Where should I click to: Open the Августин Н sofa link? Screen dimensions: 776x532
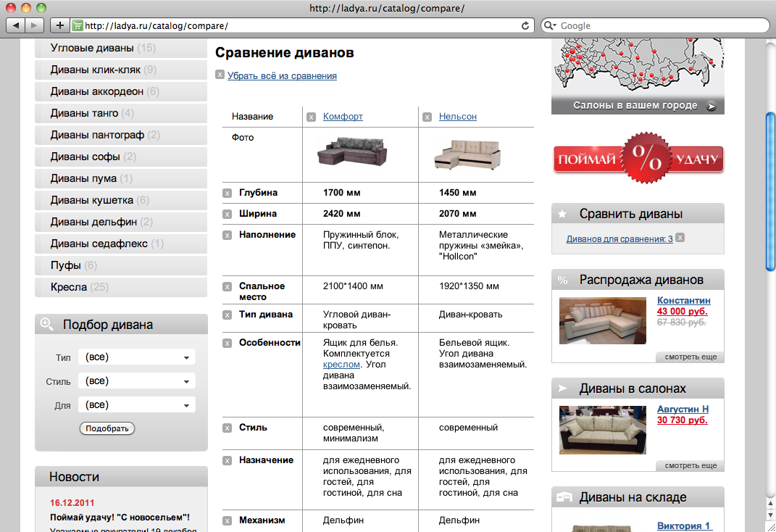(683, 410)
